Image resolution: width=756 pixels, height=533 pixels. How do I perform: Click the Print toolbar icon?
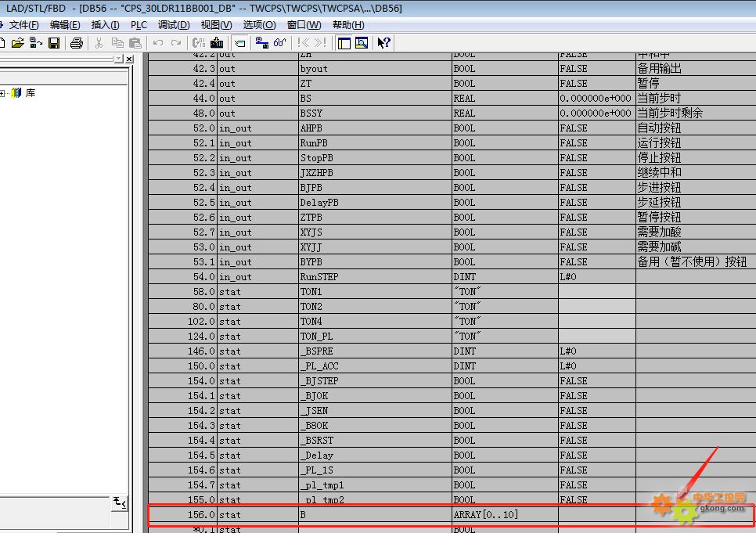(76, 43)
